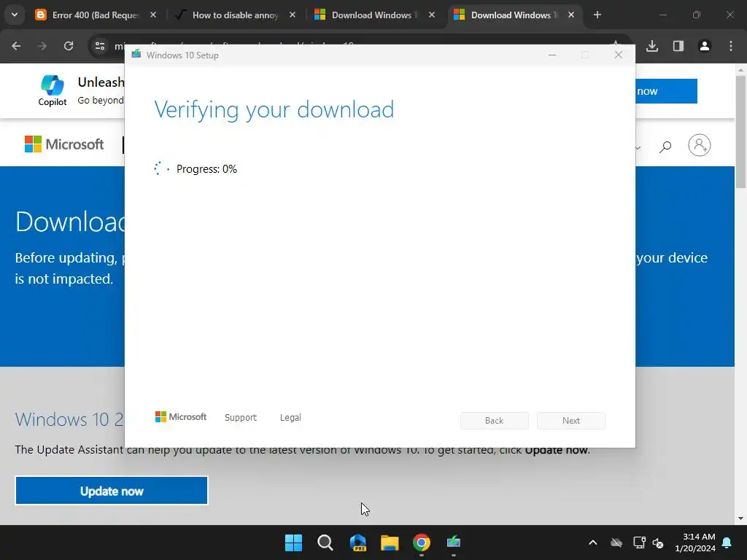This screenshot has height=560, width=747.
Task: Click the OneDrive cloud tray icon
Action: (x=616, y=542)
